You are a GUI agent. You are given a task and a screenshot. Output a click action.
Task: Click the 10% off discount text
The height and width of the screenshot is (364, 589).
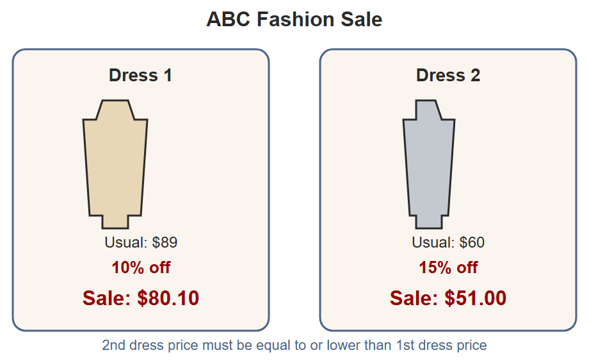(141, 267)
